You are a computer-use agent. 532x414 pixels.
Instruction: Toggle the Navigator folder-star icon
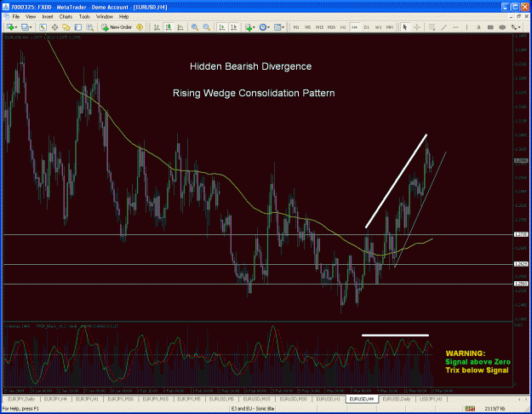tap(66, 27)
